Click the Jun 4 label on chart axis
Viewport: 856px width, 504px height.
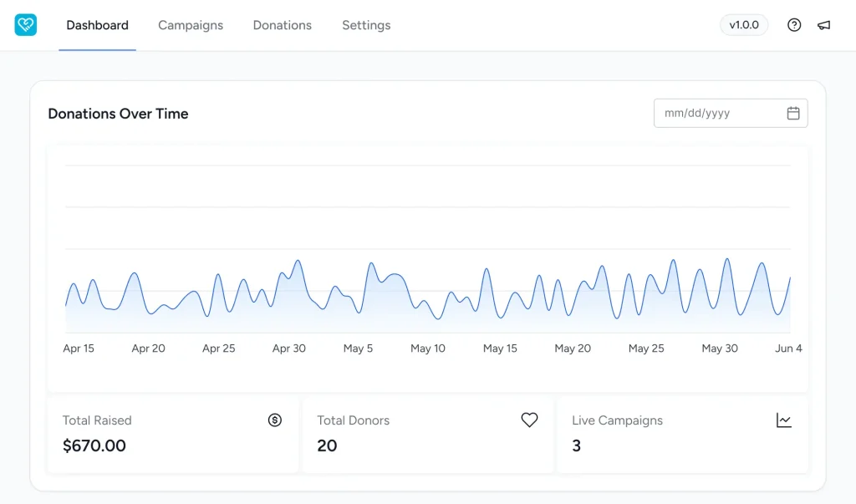pos(788,349)
